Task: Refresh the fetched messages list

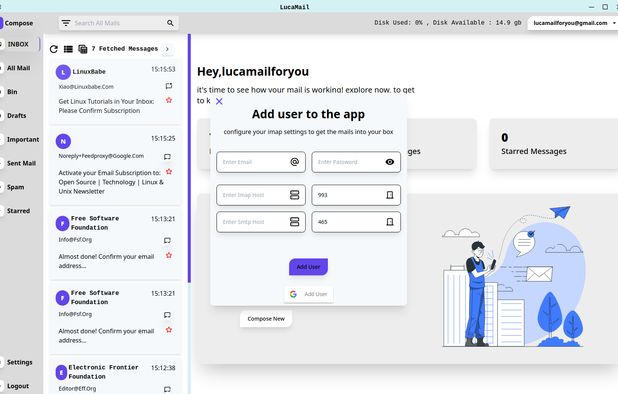Action: tap(54, 49)
